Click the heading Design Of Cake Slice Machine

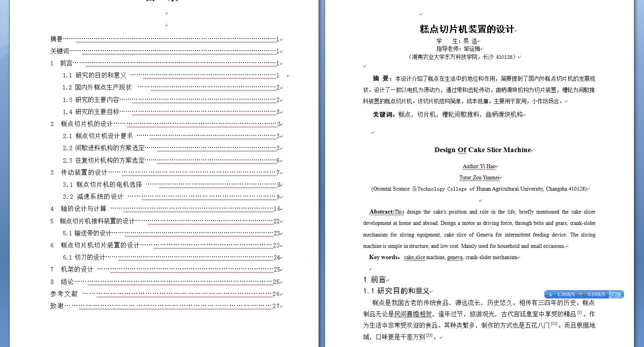click(x=483, y=150)
